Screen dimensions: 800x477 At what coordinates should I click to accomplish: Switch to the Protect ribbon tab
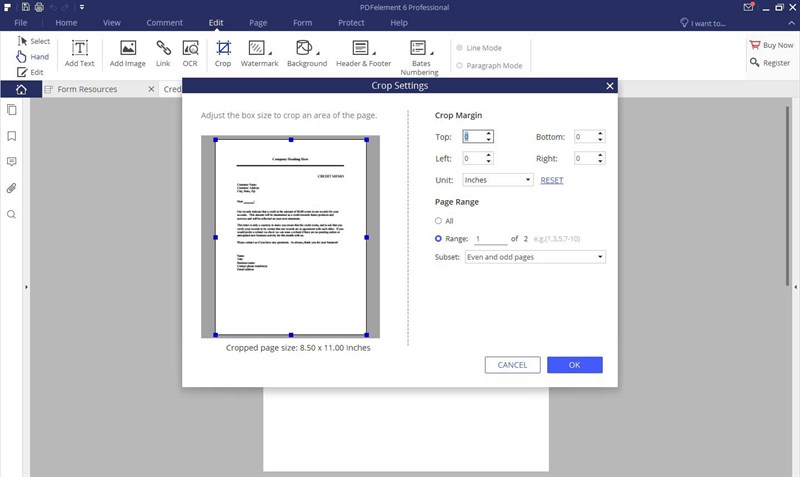[x=351, y=22]
